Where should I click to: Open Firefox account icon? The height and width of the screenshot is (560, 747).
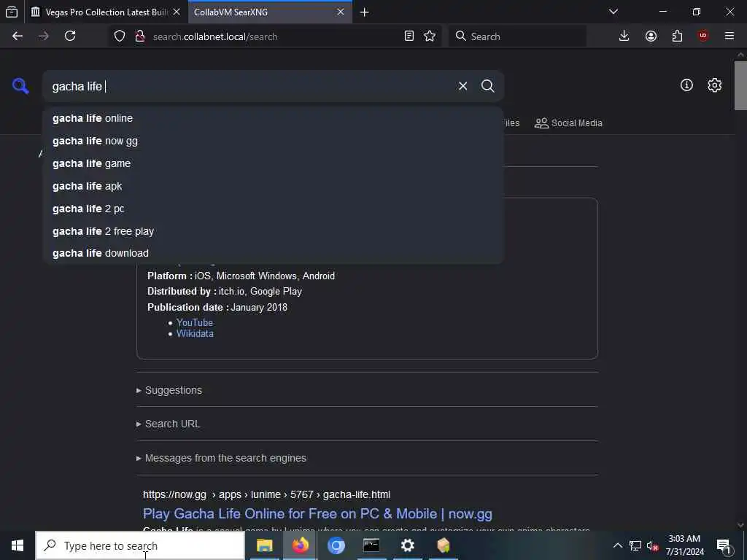point(651,36)
